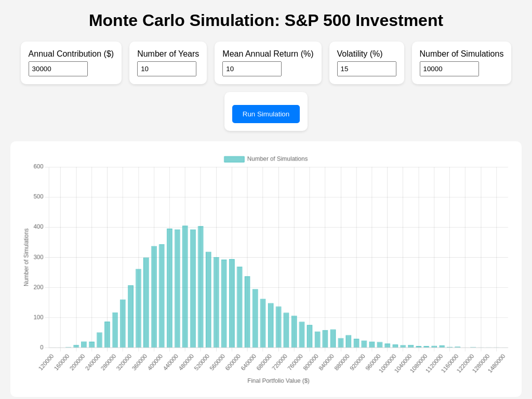
Task: Click the Monte Carlo Simulation page heading
Action: click(x=266, y=20)
